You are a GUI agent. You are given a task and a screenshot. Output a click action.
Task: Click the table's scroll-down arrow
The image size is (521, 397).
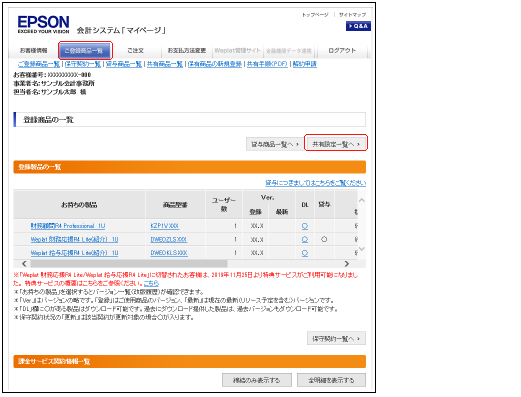[x=362, y=249]
